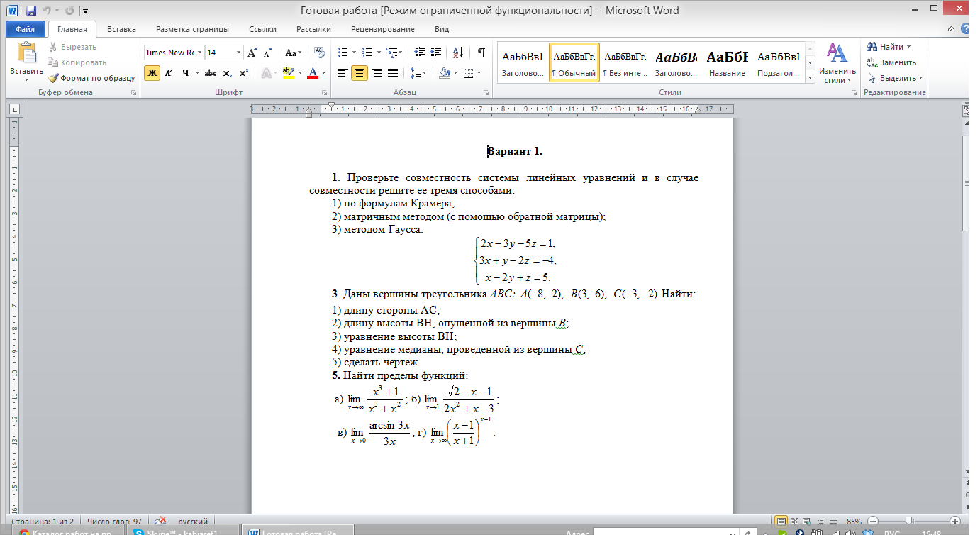
Task: Toggle center alignment
Action: pyautogui.click(x=360, y=72)
